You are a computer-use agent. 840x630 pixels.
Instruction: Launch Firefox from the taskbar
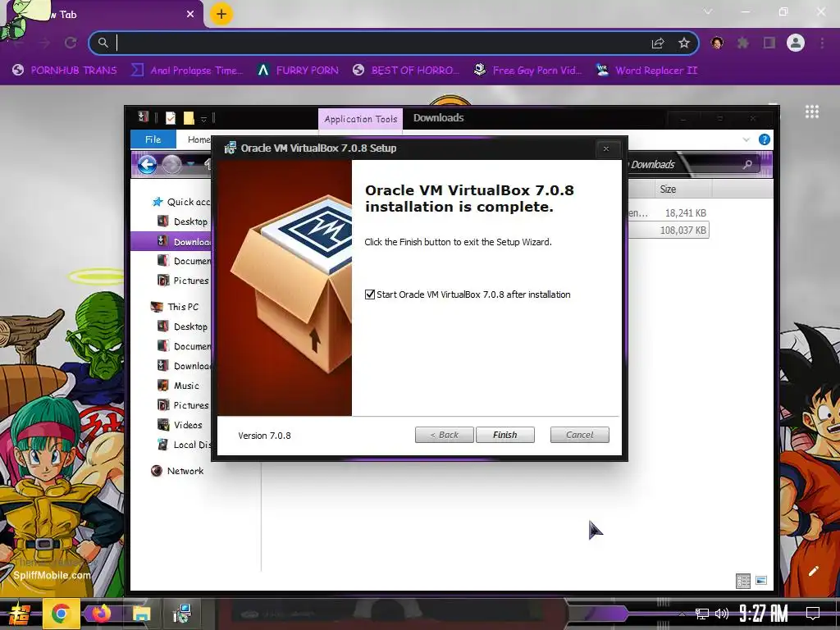(101, 614)
